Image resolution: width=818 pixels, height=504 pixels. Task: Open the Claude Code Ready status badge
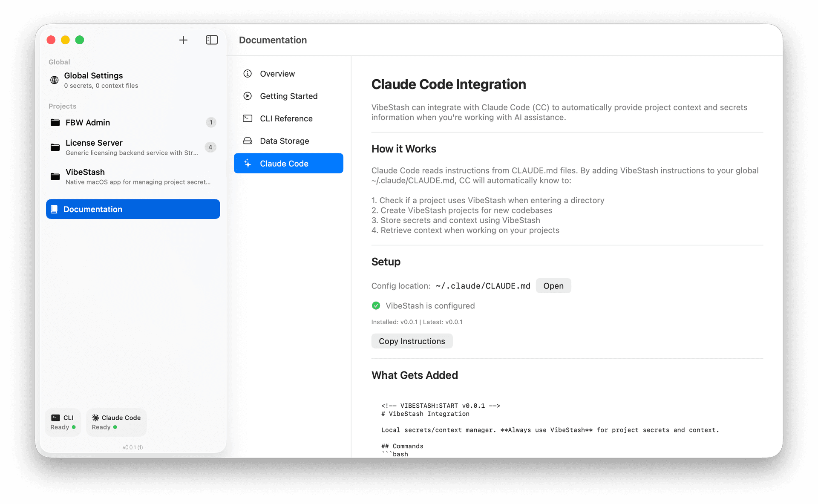[116, 422]
